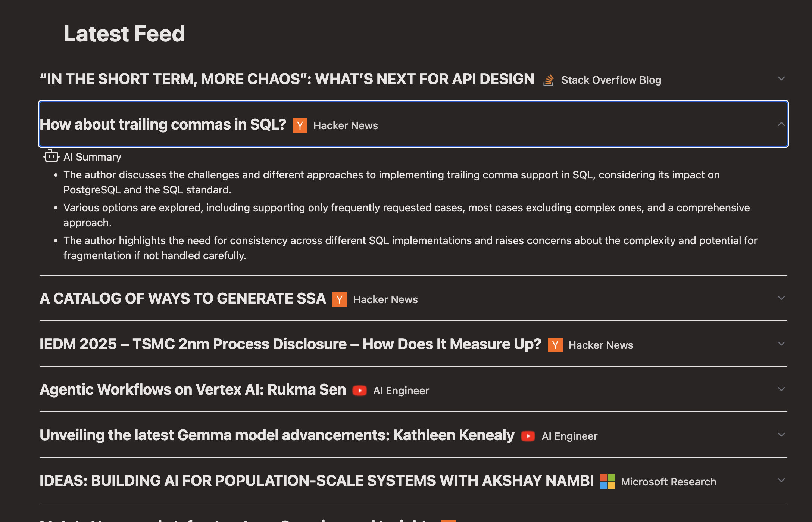Click Hacker News icon beside TSMC 2nm article
The height and width of the screenshot is (522, 812).
[x=555, y=345]
